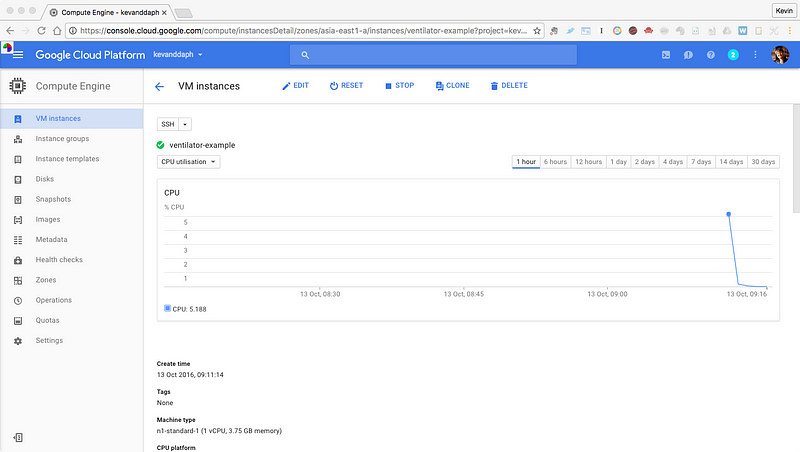Open the help question mark icon
Viewport: 800px width, 452px height.
[711, 55]
